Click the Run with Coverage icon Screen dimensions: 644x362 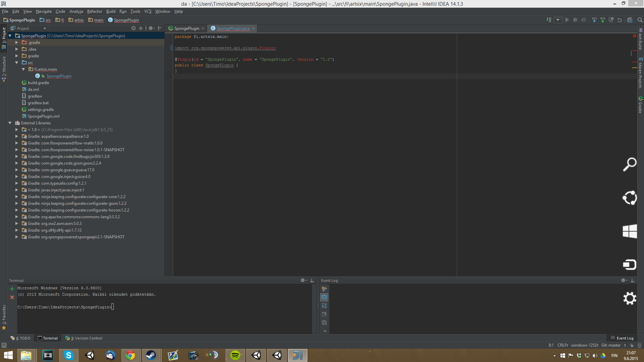point(584,20)
